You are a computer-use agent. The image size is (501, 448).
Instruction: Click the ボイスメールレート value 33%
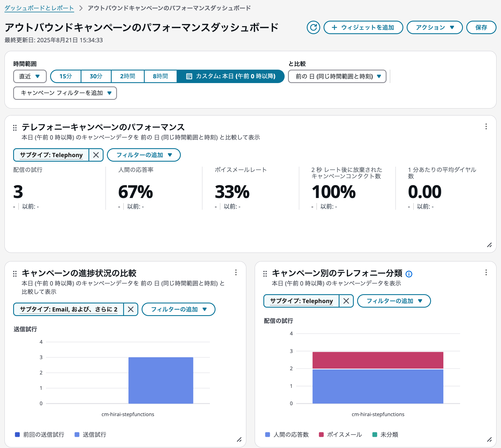232,192
